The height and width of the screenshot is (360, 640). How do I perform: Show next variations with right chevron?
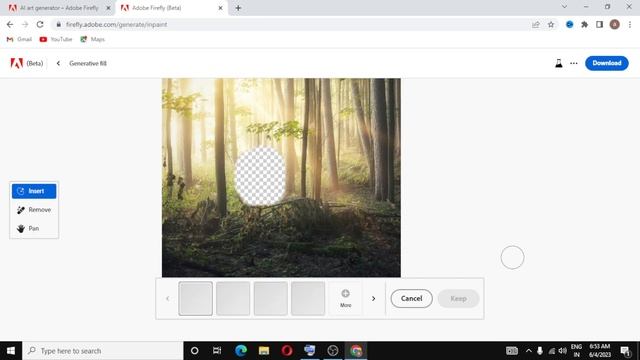[x=373, y=298]
